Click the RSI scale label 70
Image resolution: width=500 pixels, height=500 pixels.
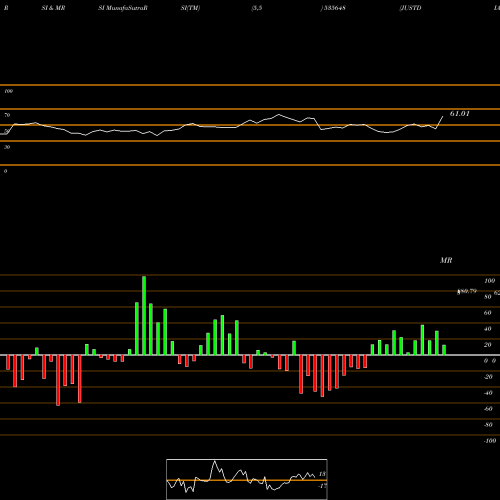coord(7,115)
